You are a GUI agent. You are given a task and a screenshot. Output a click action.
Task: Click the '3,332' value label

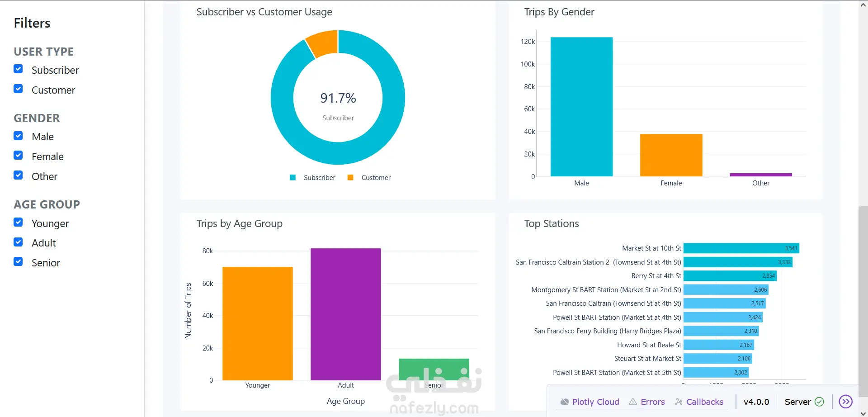784,262
